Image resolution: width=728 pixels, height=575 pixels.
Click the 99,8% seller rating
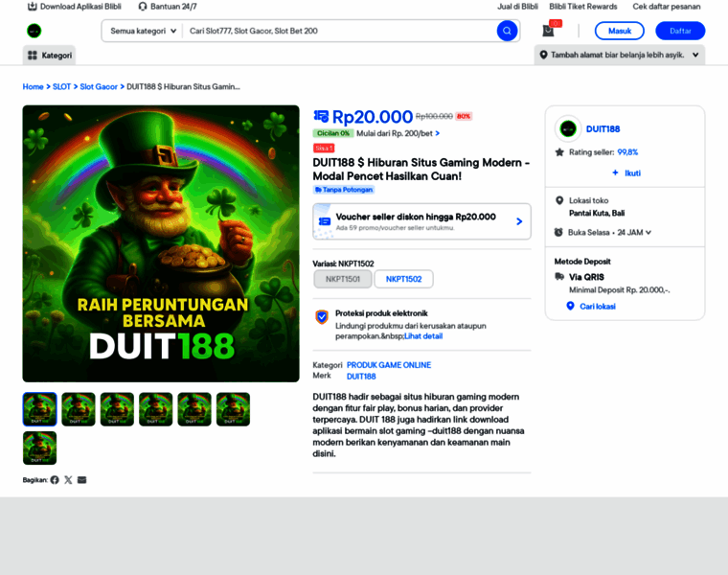(627, 152)
